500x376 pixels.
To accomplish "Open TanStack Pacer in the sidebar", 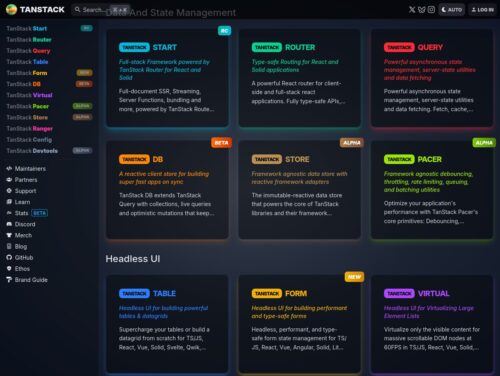I will [49, 106].
